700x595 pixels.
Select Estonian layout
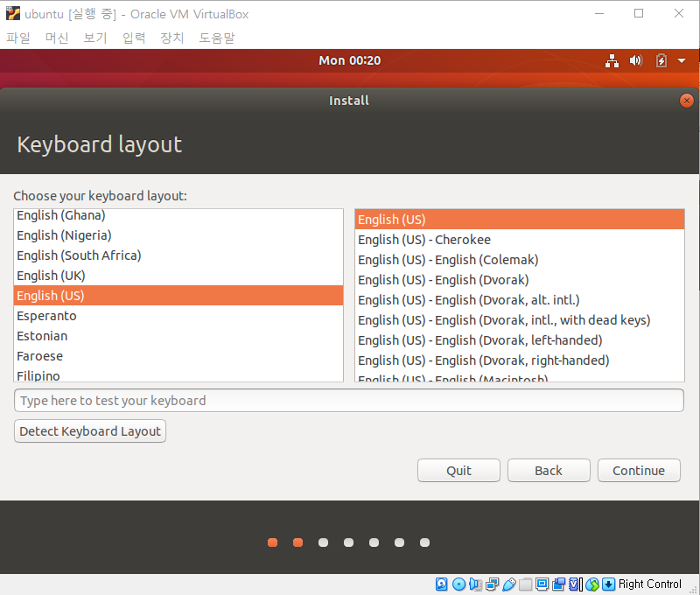pyautogui.click(x=178, y=336)
